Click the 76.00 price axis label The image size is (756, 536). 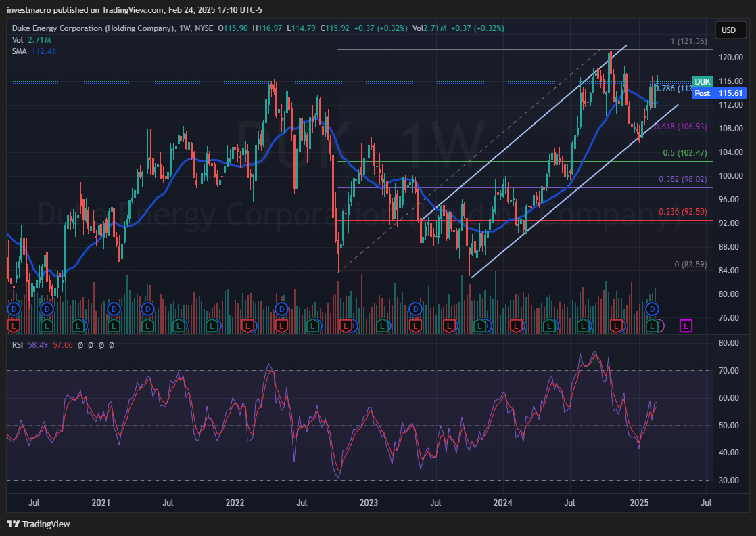730,318
